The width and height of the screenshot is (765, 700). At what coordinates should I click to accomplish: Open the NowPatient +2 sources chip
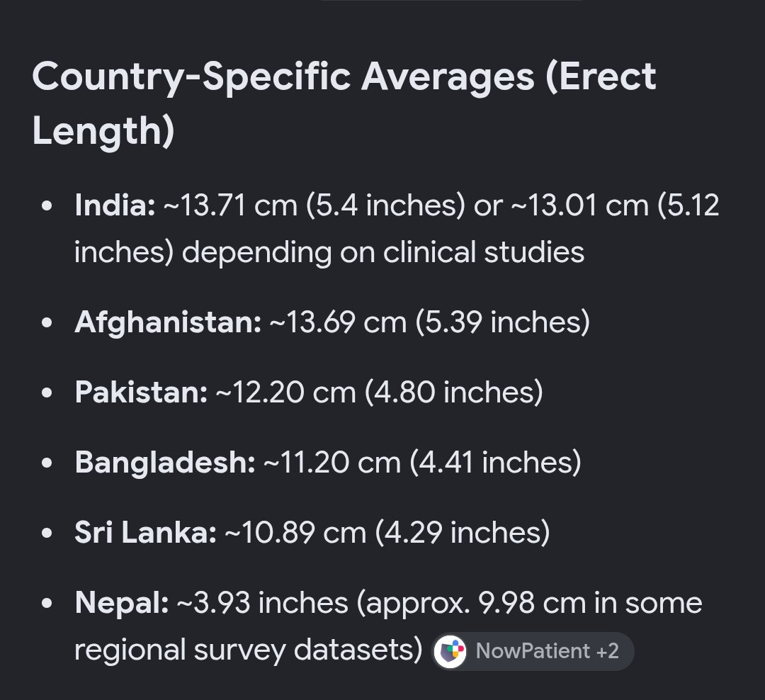pyautogui.click(x=533, y=651)
